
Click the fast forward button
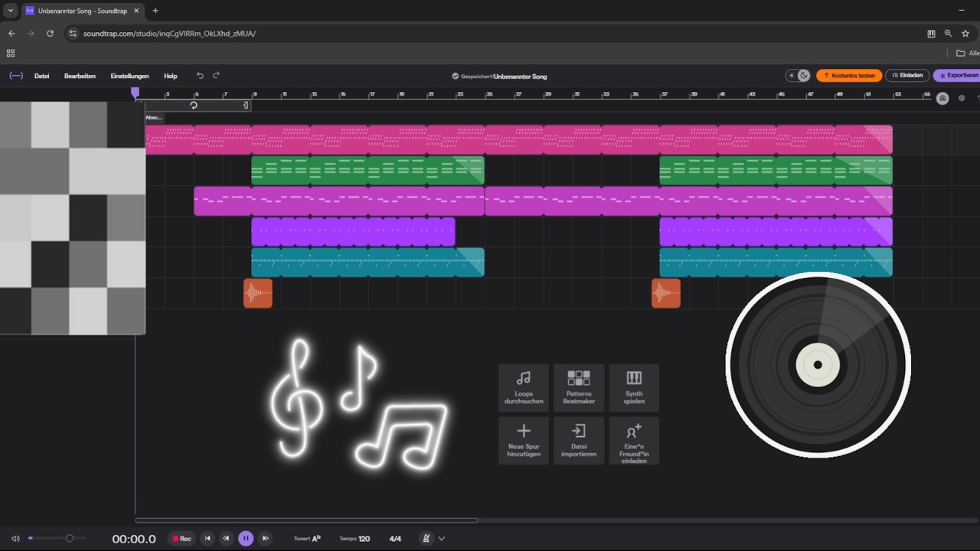click(x=266, y=539)
